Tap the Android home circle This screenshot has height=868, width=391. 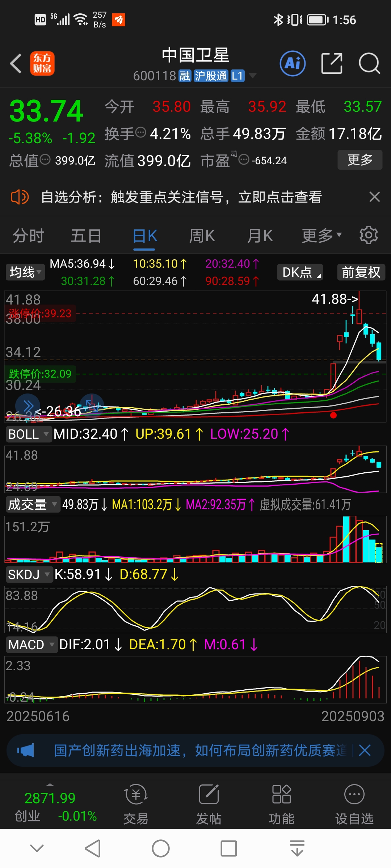pos(160,848)
